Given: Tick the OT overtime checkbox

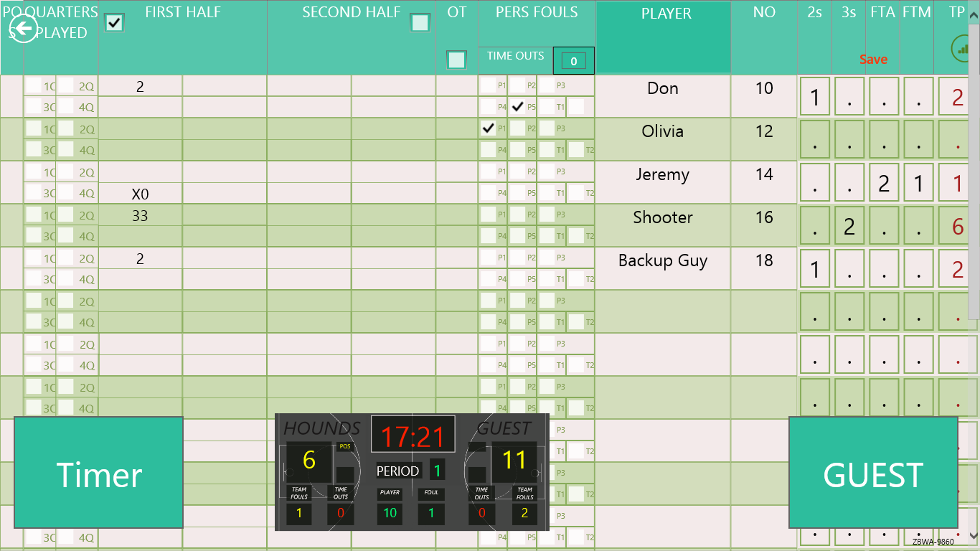Looking at the screenshot, I should (x=456, y=60).
